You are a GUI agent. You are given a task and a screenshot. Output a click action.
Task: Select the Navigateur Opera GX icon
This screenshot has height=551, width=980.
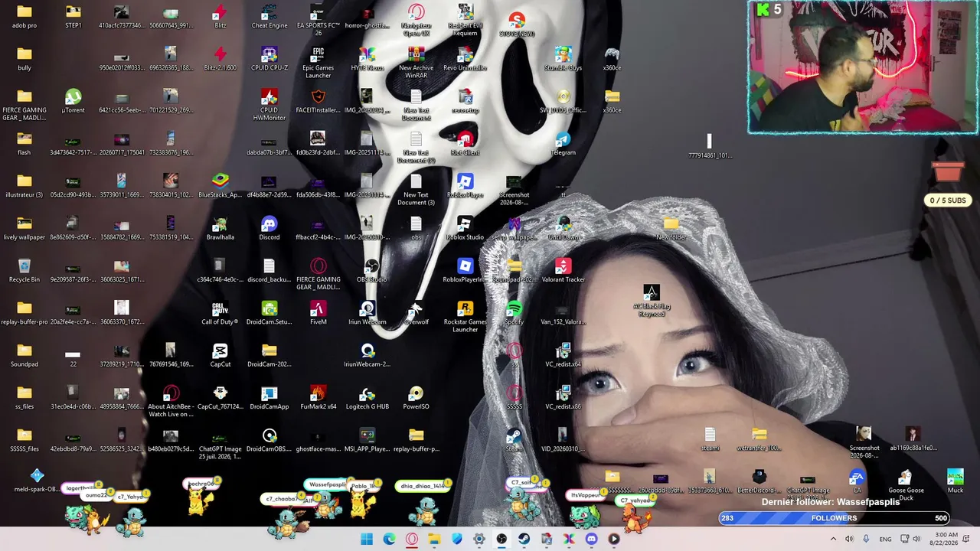[416, 20]
